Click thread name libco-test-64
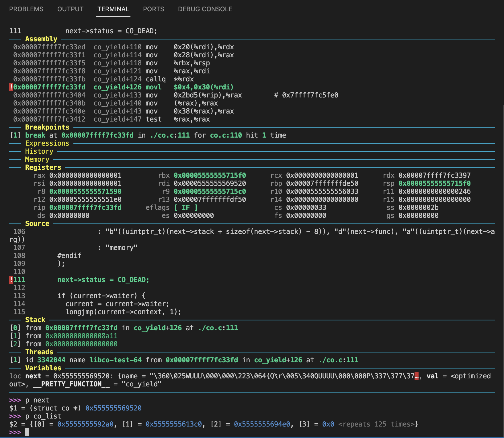This screenshot has height=438, width=504. click(x=116, y=360)
